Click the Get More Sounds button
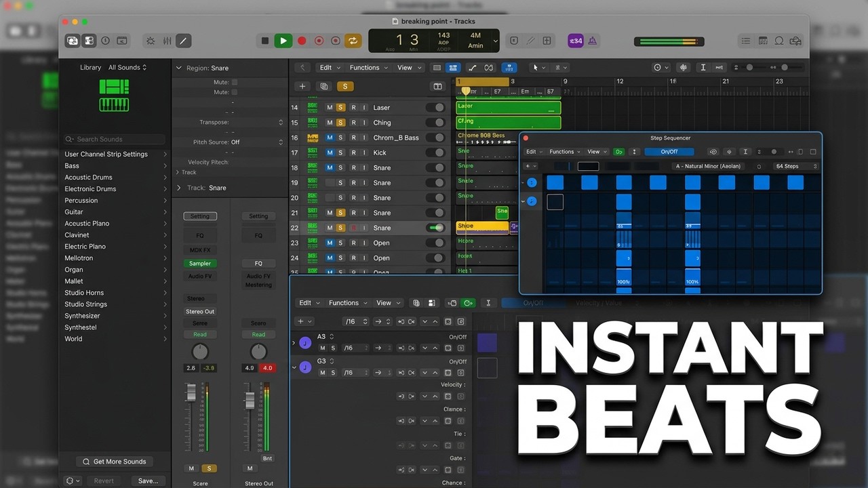 (x=115, y=462)
